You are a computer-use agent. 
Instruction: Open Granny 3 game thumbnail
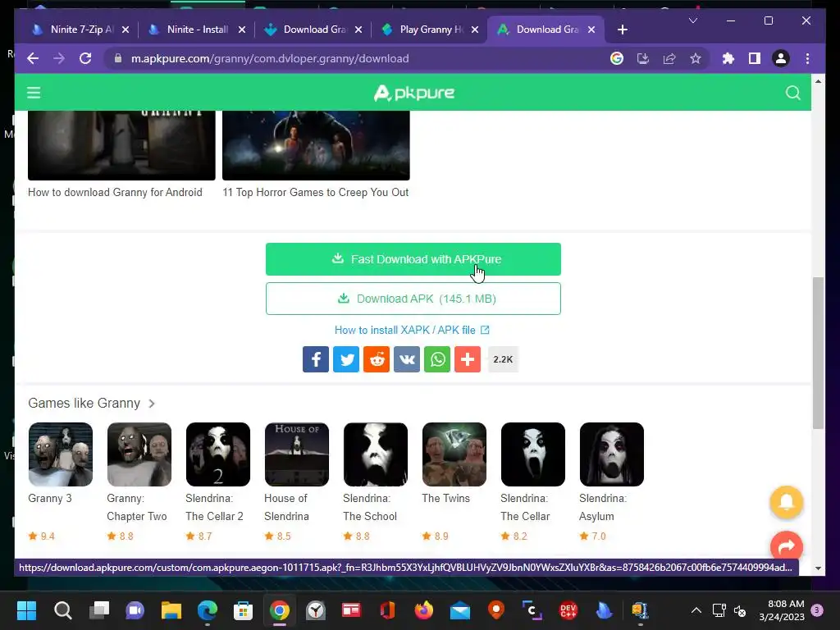click(x=61, y=454)
